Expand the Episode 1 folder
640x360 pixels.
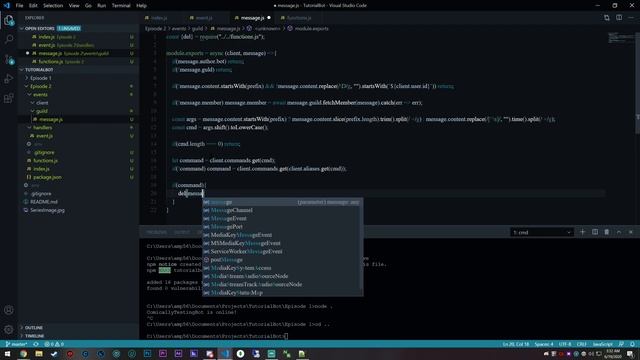(40, 78)
